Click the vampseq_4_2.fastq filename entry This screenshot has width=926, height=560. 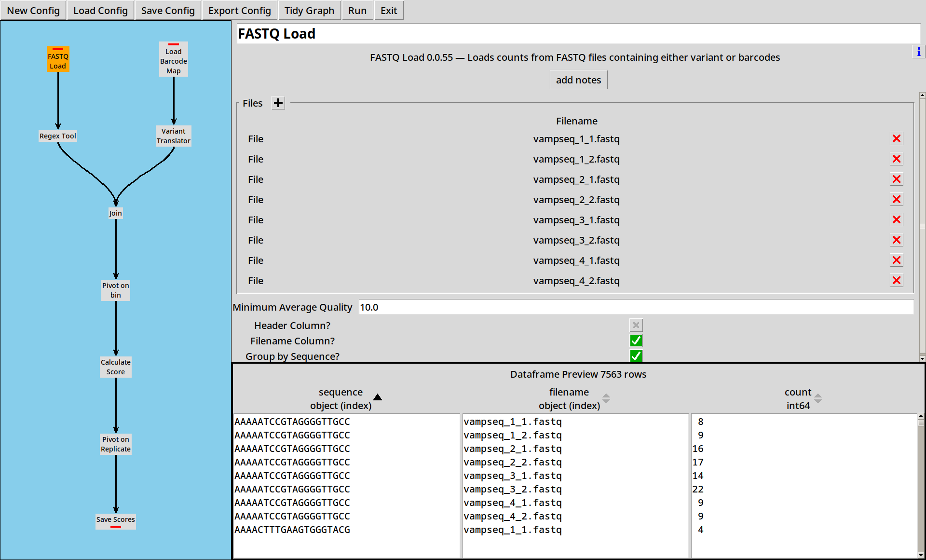coord(576,281)
